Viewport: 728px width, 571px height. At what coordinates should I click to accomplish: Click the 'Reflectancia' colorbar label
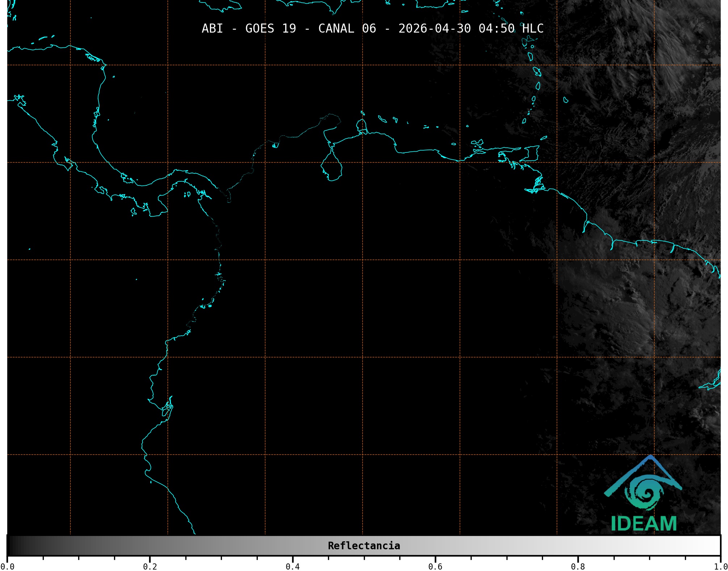(364, 546)
